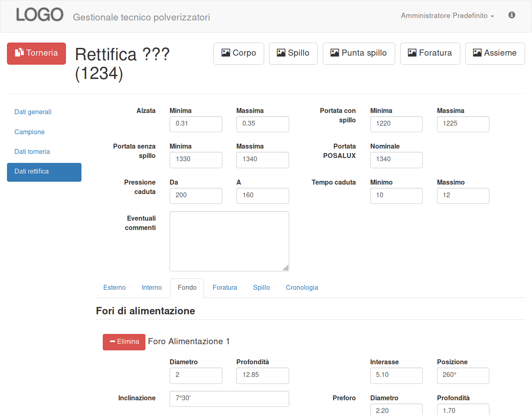Focus Pressione caduta Da field 200
Screen dimensions: 532x415
(196, 196)
